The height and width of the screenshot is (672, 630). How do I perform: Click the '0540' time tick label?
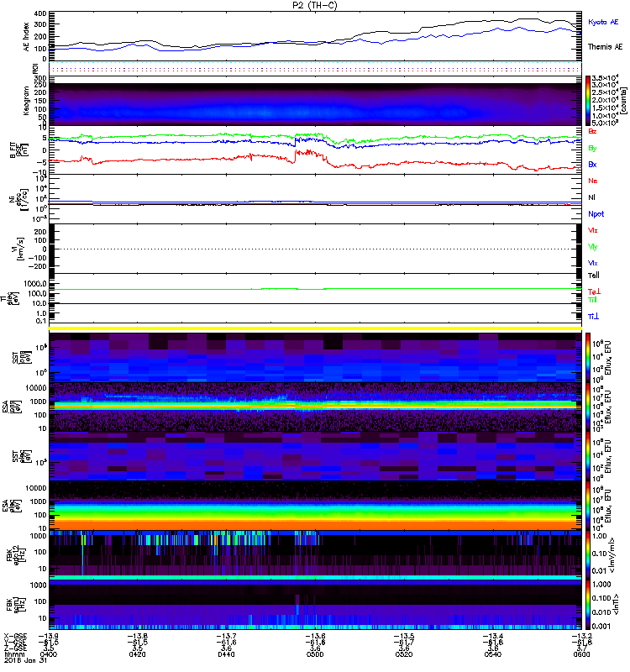(492, 654)
